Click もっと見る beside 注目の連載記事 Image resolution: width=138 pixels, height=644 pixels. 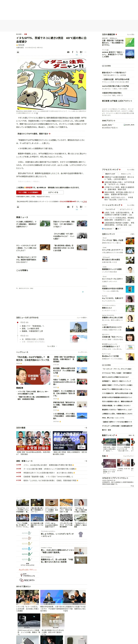tap(130, 34)
